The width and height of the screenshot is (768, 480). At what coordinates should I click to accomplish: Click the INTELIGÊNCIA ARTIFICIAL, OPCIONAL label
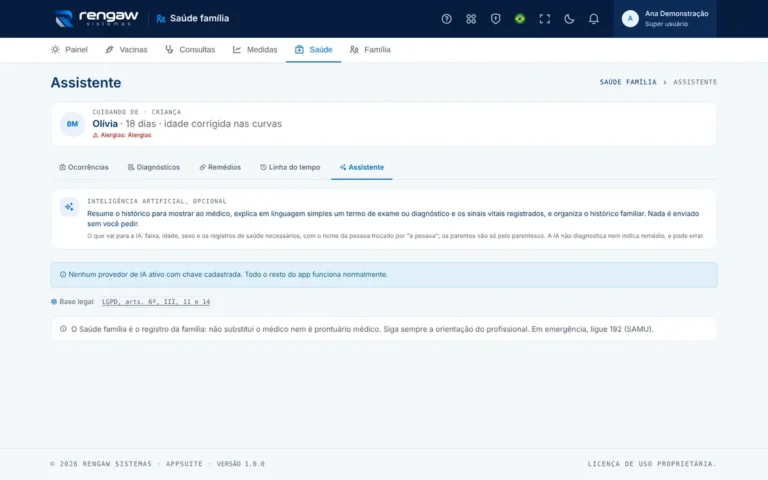[157, 201]
